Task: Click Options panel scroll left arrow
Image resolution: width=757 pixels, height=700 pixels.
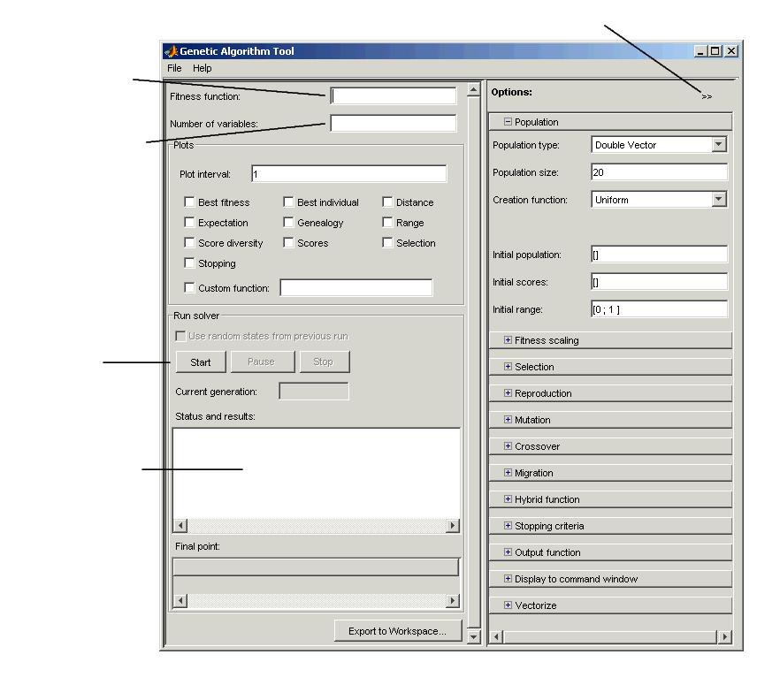Action: coord(496,636)
